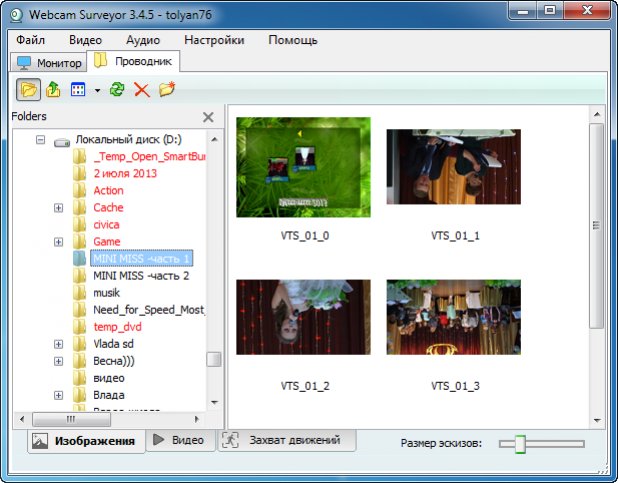Click the Весна))) folder name
618x483 pixels.
click(114, 361)
